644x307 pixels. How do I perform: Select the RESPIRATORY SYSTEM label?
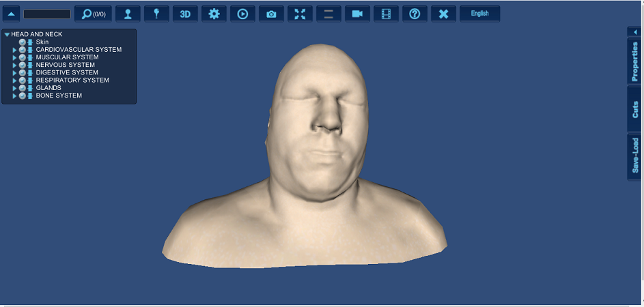pos(72,80)
